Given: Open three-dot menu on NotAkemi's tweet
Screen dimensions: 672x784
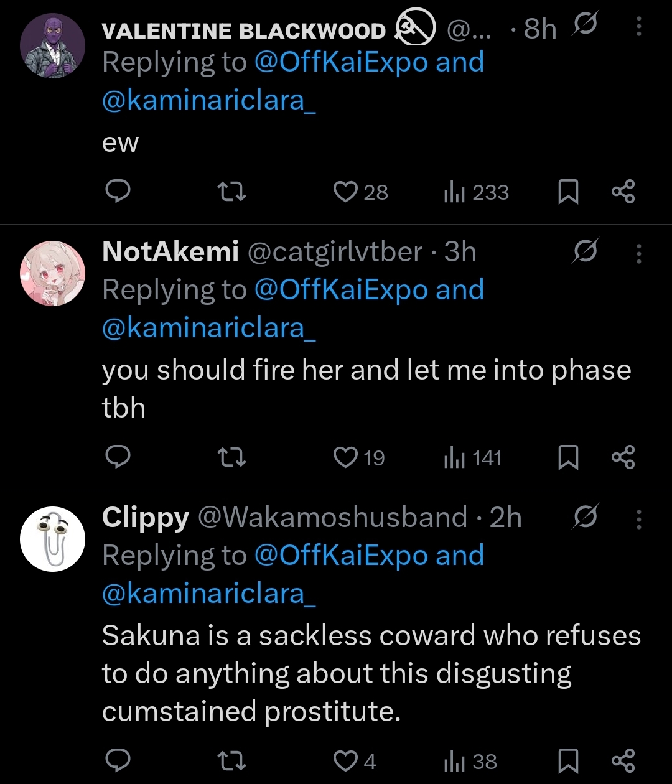Looking at the screenshot, I should [638, 253].
